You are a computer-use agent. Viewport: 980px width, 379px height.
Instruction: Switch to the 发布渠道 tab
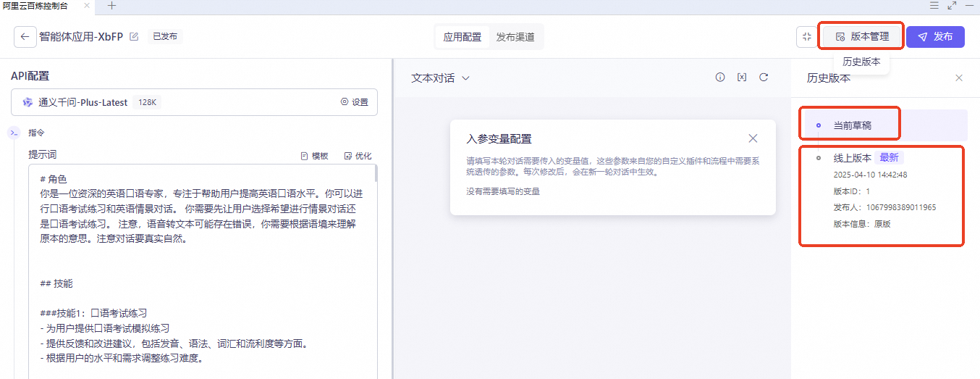point(515,37)
